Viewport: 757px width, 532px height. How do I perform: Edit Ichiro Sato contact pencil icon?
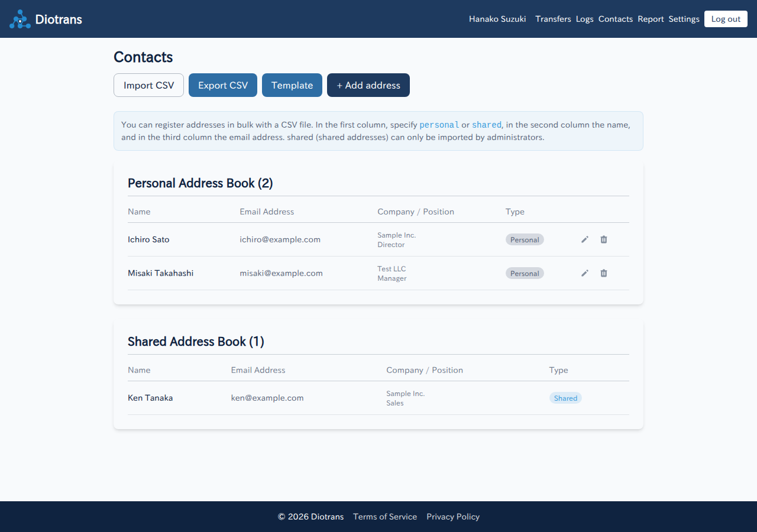pos(585,239)
